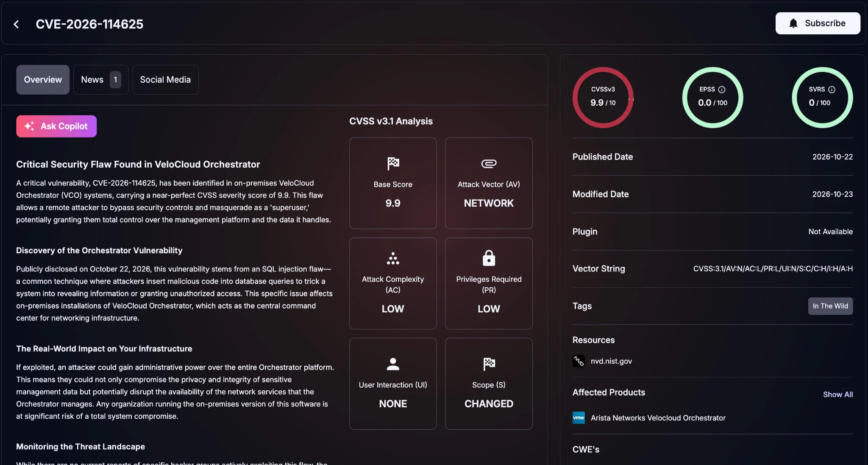The image size is (868, 465).
Task: Open the nvd.nist.gov resource link
Action: (x=611, y=361)
